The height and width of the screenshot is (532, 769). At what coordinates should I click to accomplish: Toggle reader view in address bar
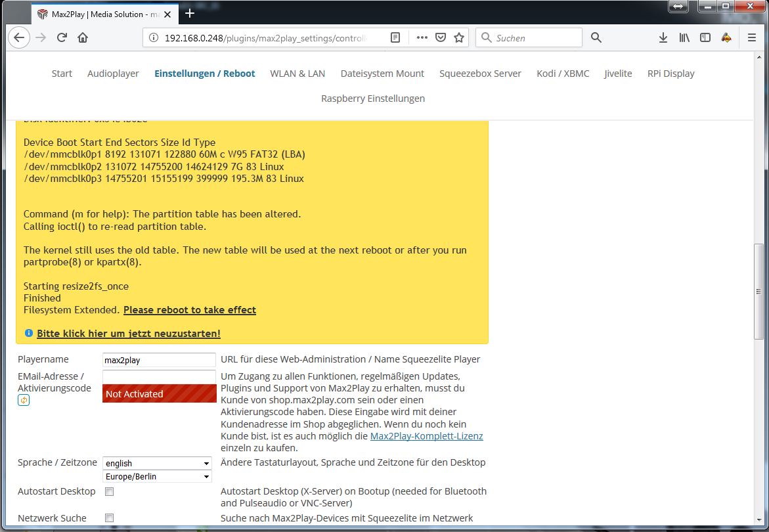pyautogui.click(x=395, y=37)
